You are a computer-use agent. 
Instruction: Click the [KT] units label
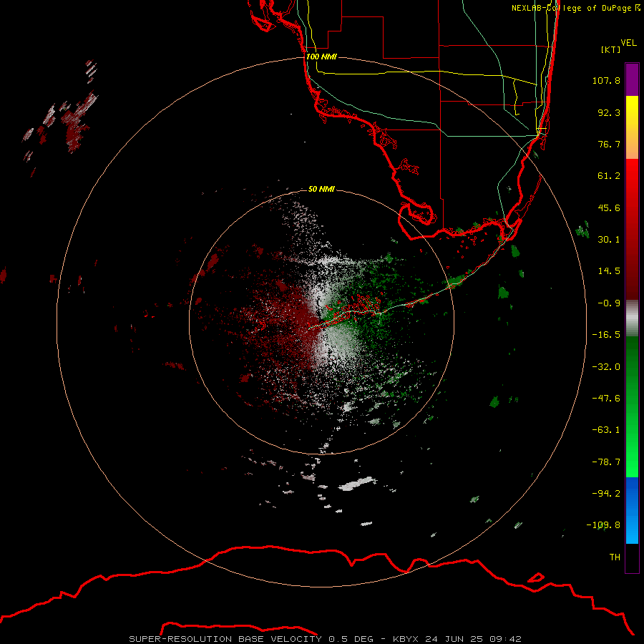click(611, 49)
